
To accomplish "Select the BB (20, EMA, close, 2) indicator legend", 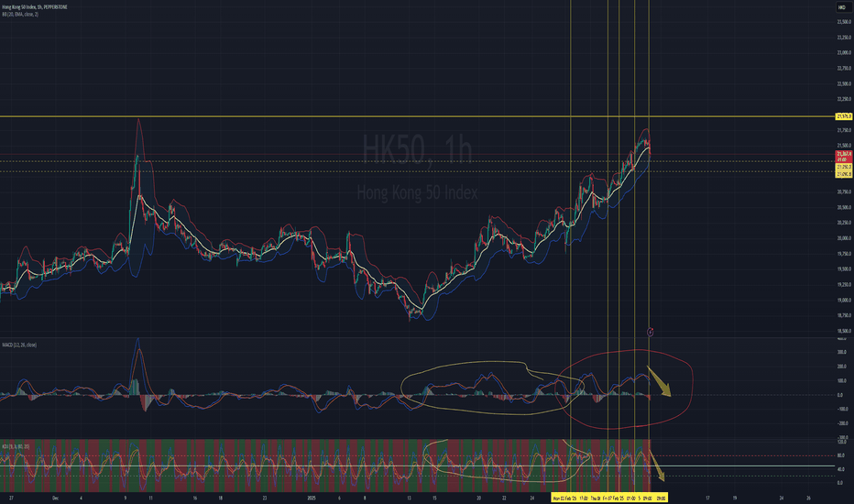I will [x=20, y=14].
